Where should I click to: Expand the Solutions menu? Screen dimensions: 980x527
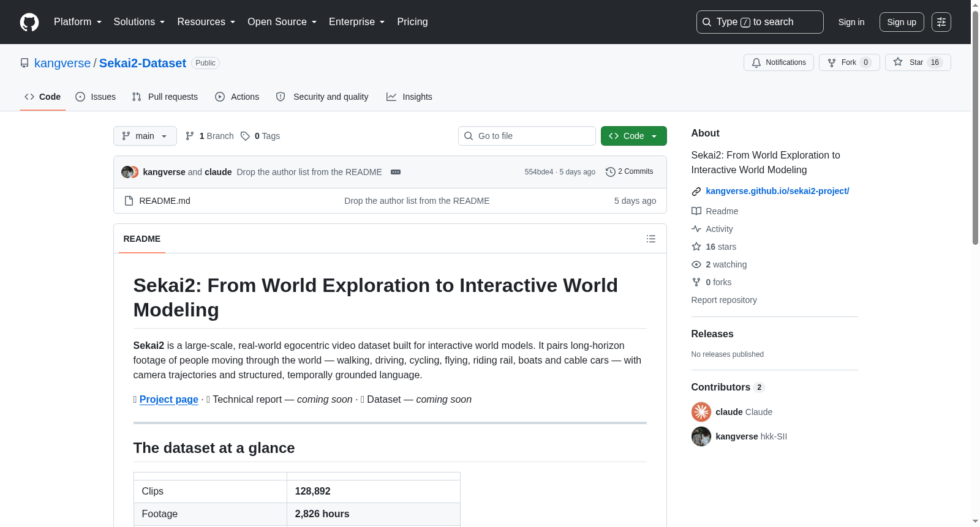[139, 22]
